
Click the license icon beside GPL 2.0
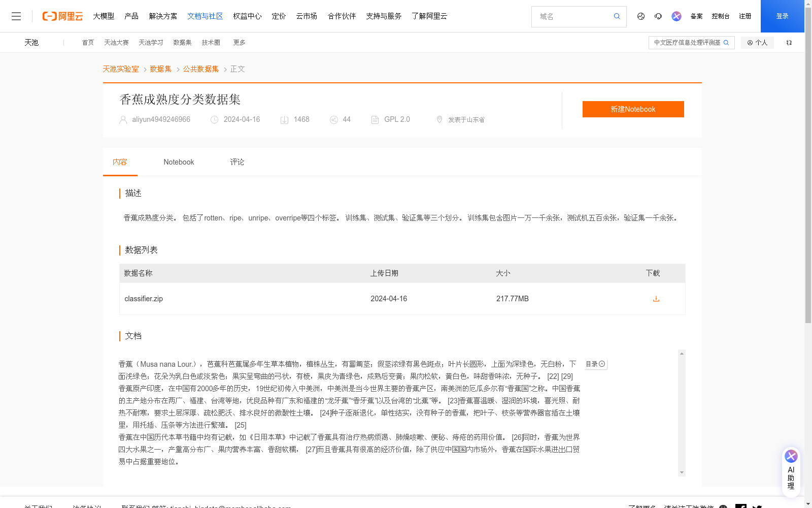[375, 120]
